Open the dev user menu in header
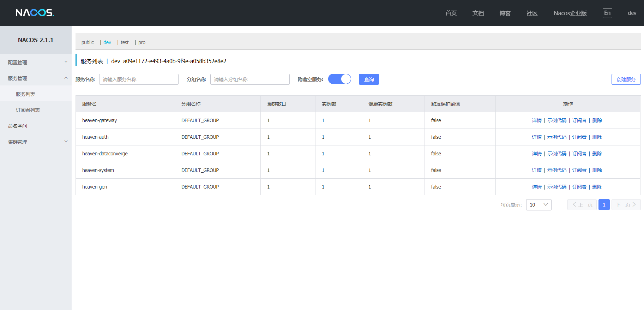The image size is (644, 310). point(632,13)
